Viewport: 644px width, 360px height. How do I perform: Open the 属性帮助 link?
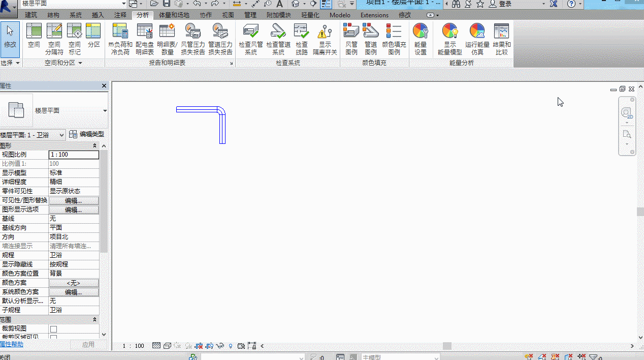[x=12, y=344]
